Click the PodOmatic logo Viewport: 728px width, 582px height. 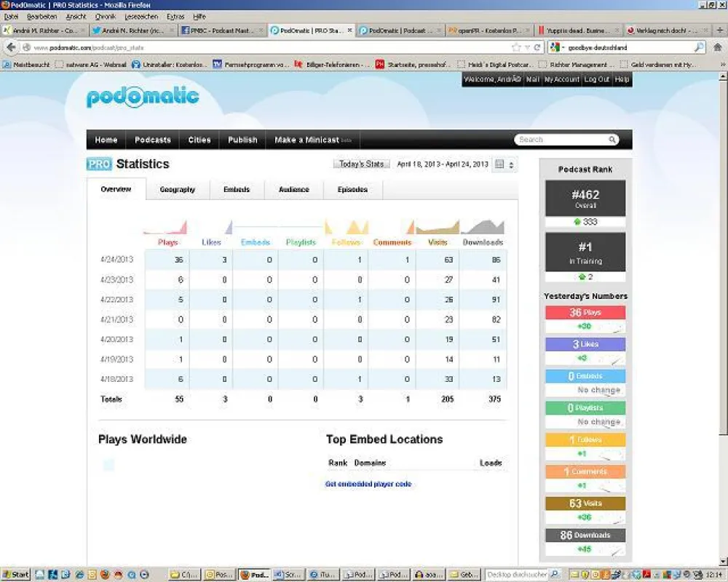(x=143, y=97)
